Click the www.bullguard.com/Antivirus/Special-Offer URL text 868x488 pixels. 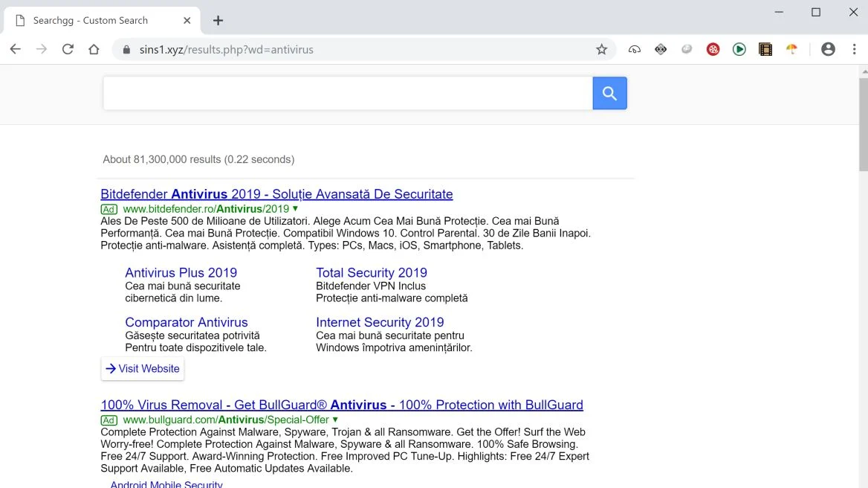pyautogui.click(x=226, y=420)
